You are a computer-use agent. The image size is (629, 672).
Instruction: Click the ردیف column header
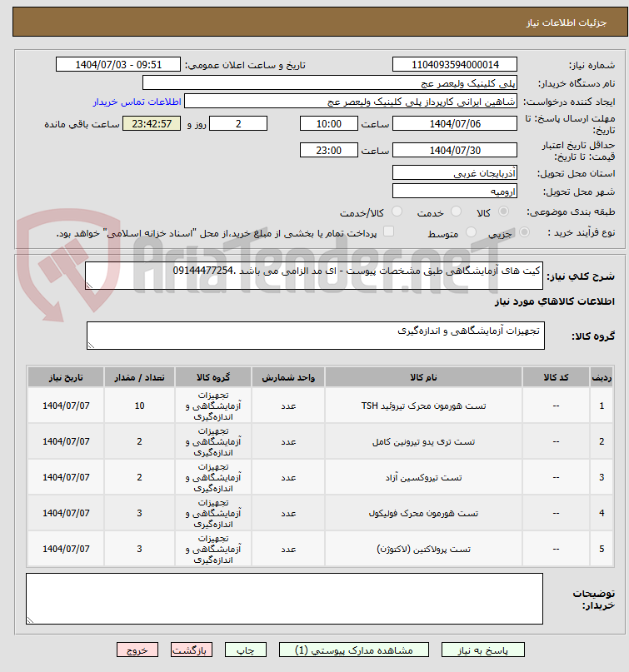pos(602,377)
